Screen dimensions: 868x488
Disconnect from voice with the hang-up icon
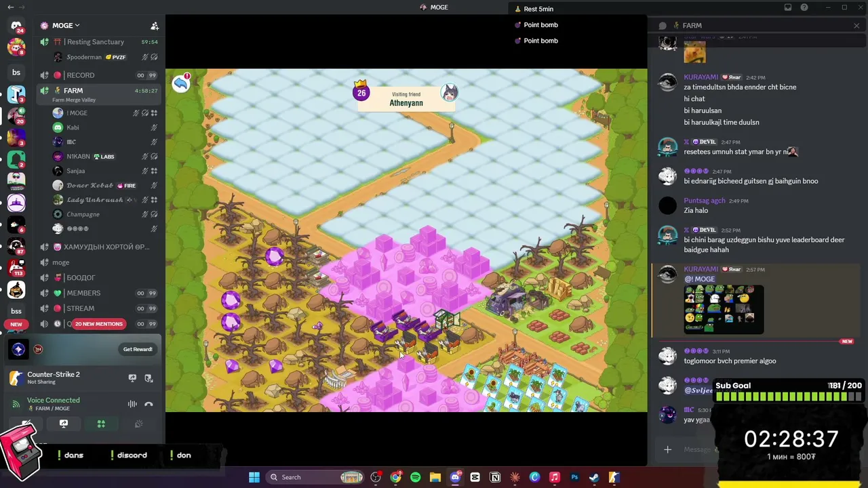[x=149, y=405]
